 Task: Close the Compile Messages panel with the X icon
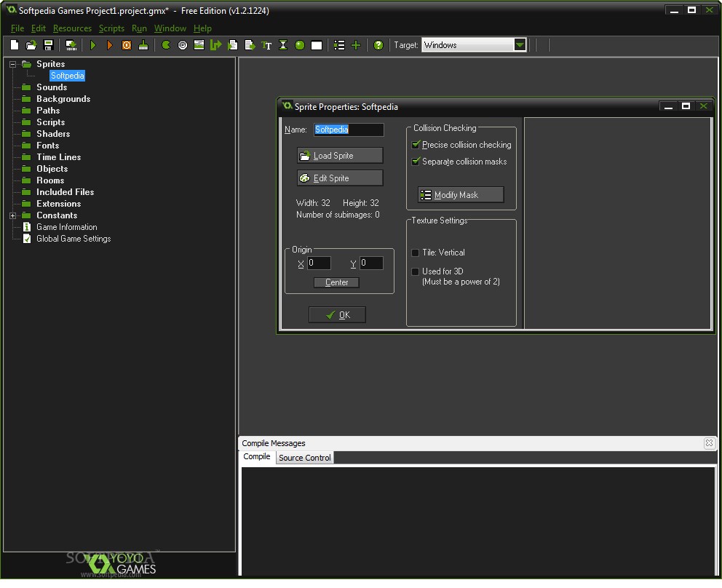709,443
